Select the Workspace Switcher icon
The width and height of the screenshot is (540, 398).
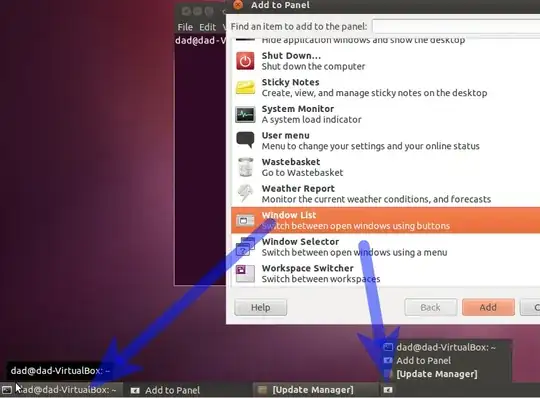245,273
